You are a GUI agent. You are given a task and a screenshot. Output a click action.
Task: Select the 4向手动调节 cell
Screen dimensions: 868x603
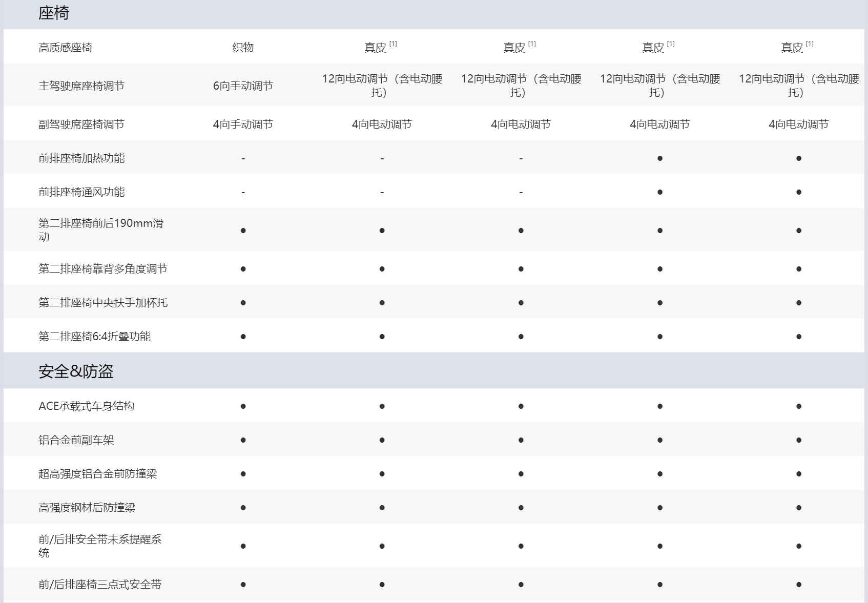coord(243,124)
